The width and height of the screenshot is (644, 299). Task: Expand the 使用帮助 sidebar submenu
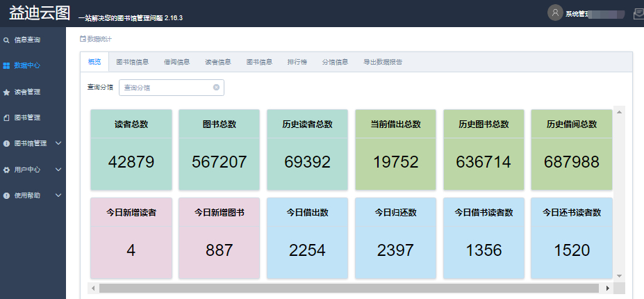coord(58,195)
